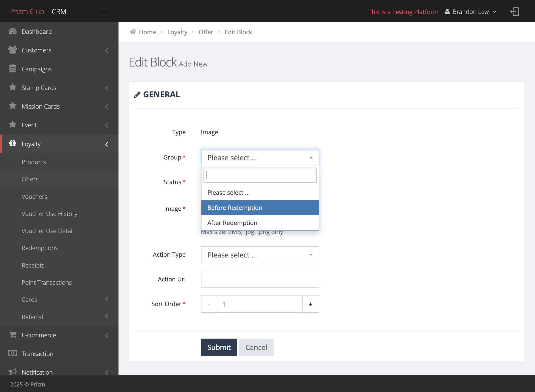
Task: Click the Cancel button
Action: (256, 347)
